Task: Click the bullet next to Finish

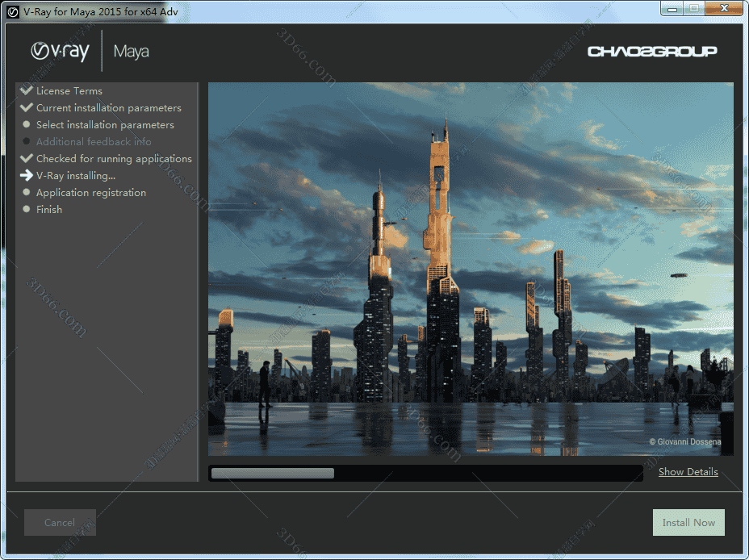Action: pyautogui.click(x=27, y=210)
